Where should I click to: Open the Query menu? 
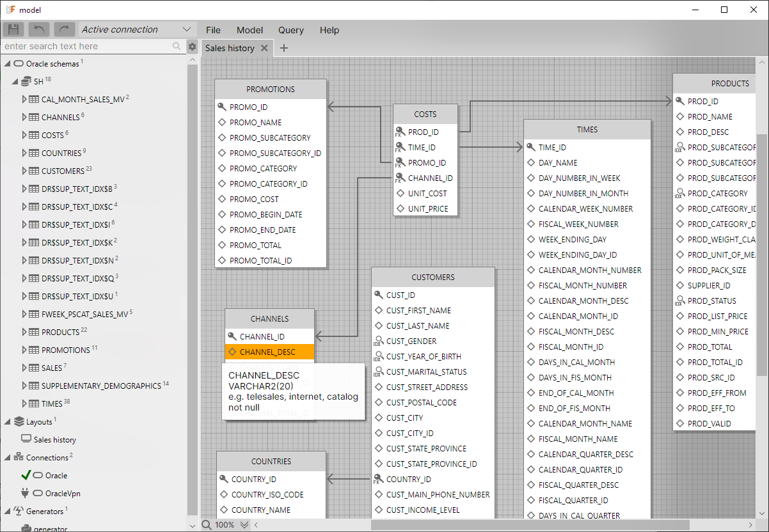click(x=290, y=30)
